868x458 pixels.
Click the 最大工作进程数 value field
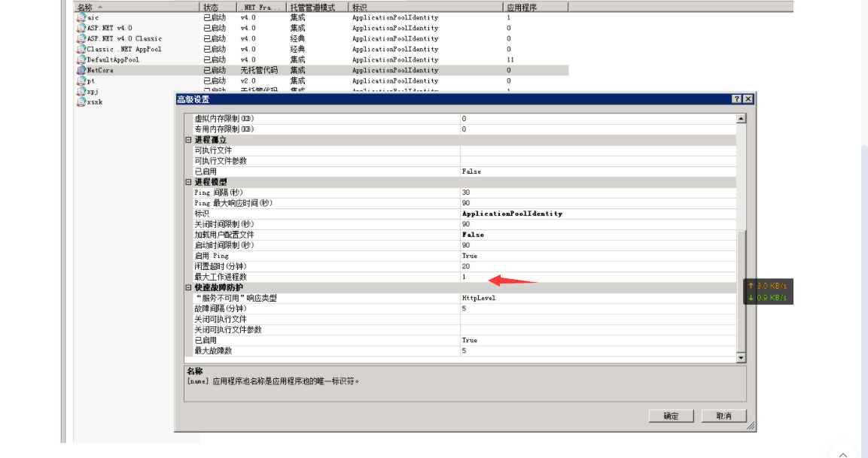tap(598, 277)
